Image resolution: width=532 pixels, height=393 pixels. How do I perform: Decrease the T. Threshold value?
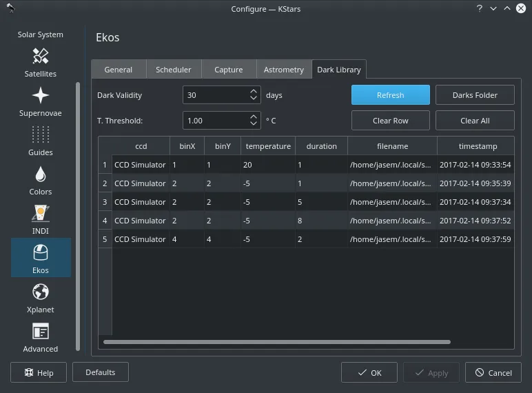point(254,123)
